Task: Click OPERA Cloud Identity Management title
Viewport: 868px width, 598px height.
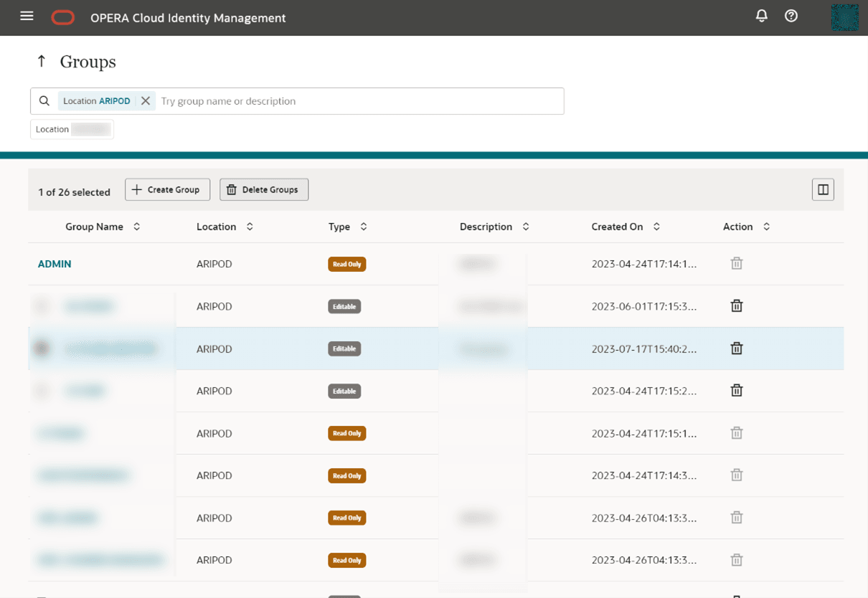Action: click(x=188, y=18)
